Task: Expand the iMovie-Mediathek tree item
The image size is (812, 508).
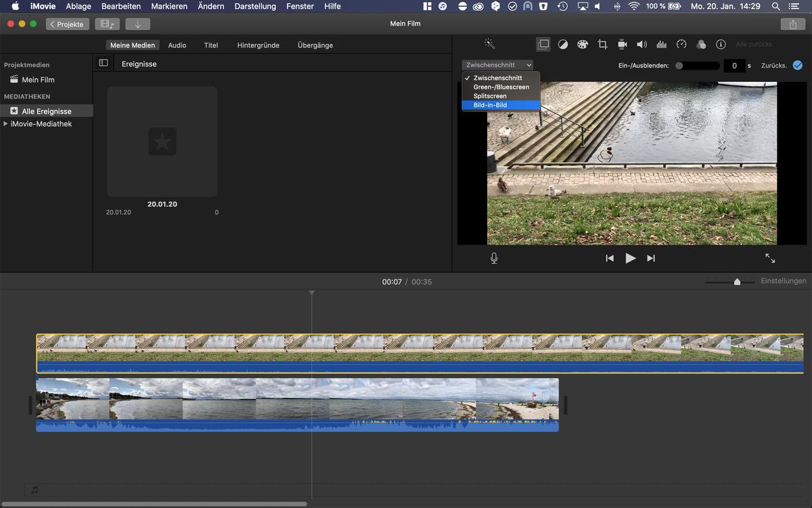Action: 6,124
